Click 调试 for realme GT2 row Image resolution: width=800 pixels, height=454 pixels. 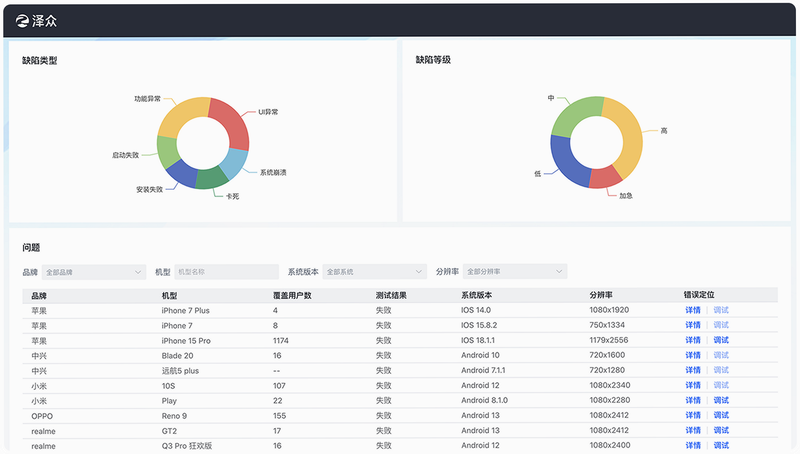[x=721, y=431]
